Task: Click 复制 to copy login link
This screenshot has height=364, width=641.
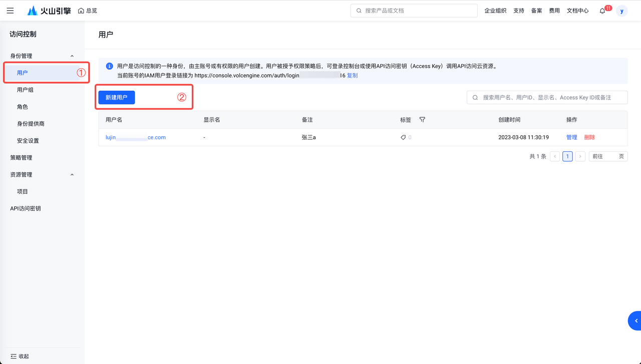Action: (353, 76)
